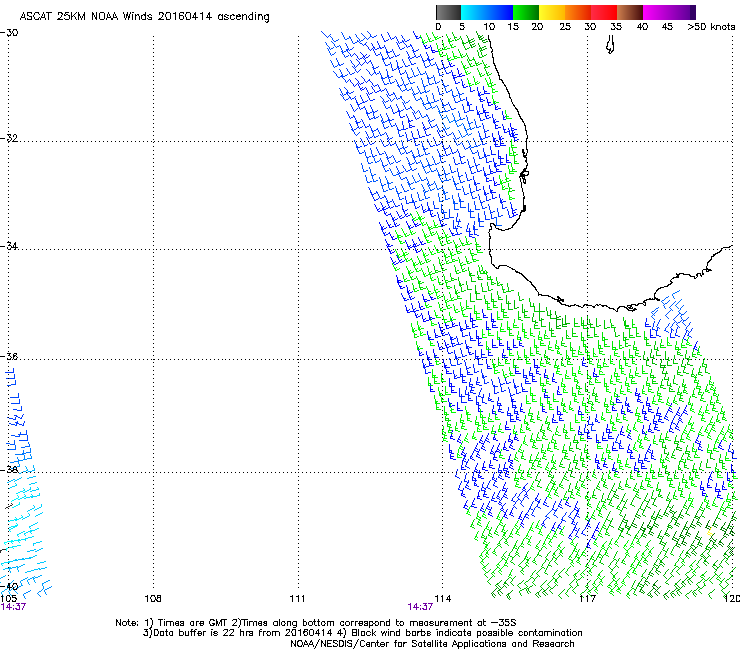Click the purple 14:37 time under longitude 105
Screen dimensions: 740x650
click(13, 607)
